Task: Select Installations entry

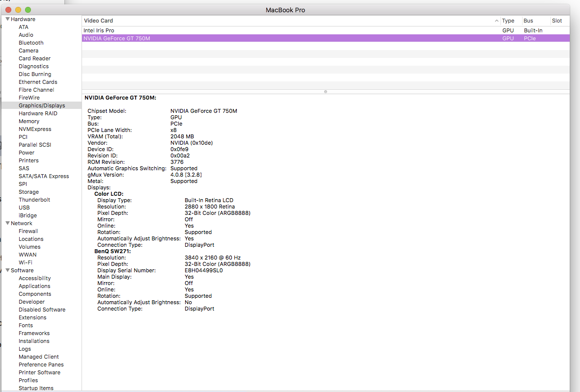Action: 34,341
